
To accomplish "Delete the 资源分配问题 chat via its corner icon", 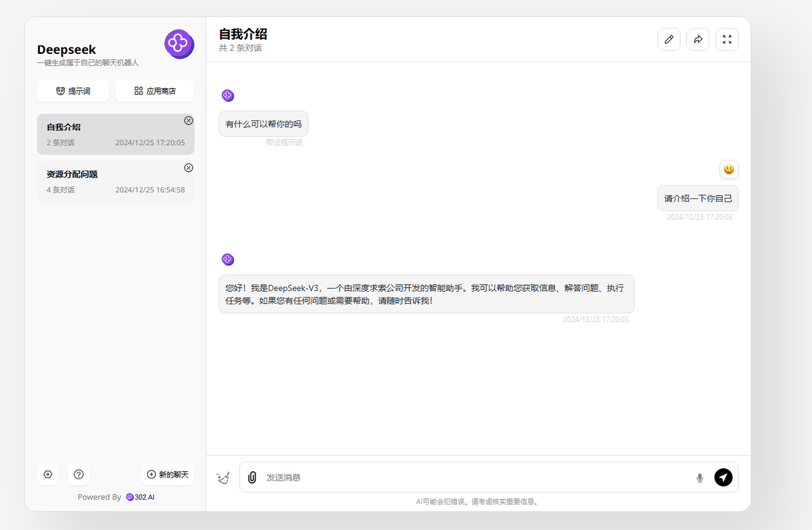I will [188, 167].
